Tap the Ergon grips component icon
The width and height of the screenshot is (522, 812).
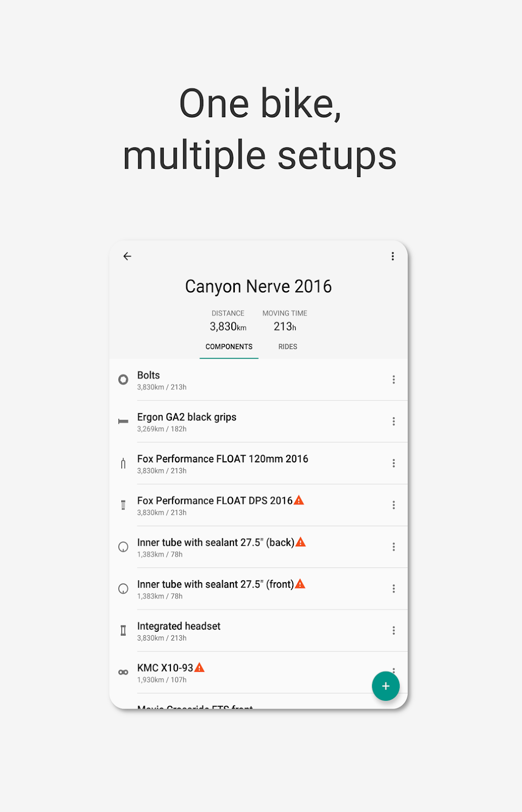tap(123, 421)
